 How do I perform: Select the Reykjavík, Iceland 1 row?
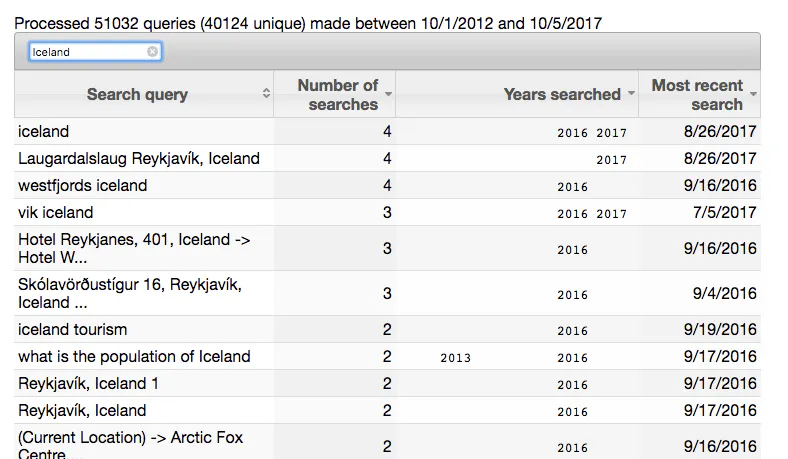[387, 384]
